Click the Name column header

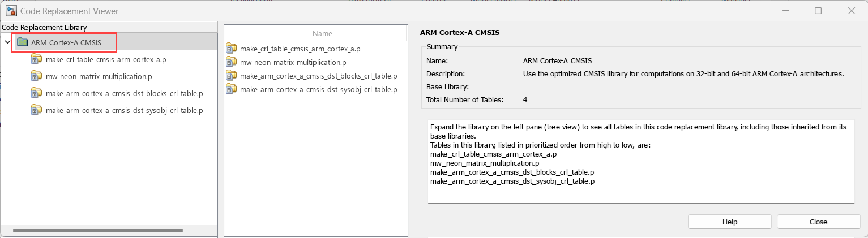322,33
